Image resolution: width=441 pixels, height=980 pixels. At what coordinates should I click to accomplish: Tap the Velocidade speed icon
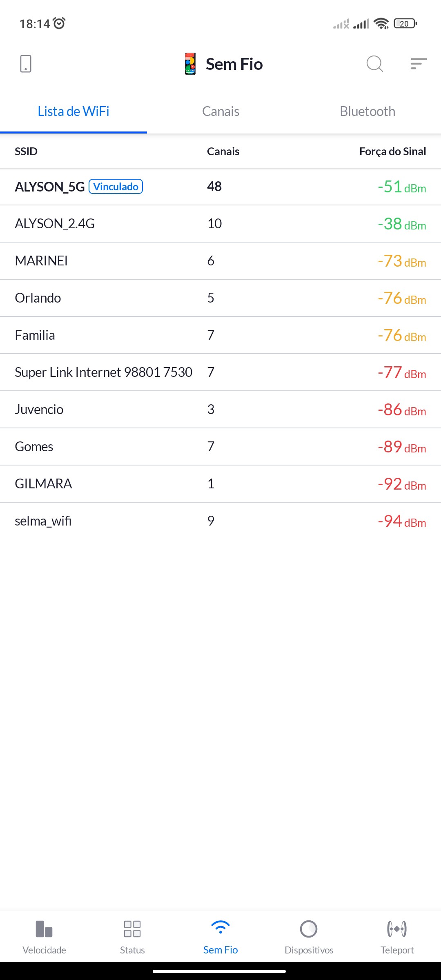tap(44, 929)
